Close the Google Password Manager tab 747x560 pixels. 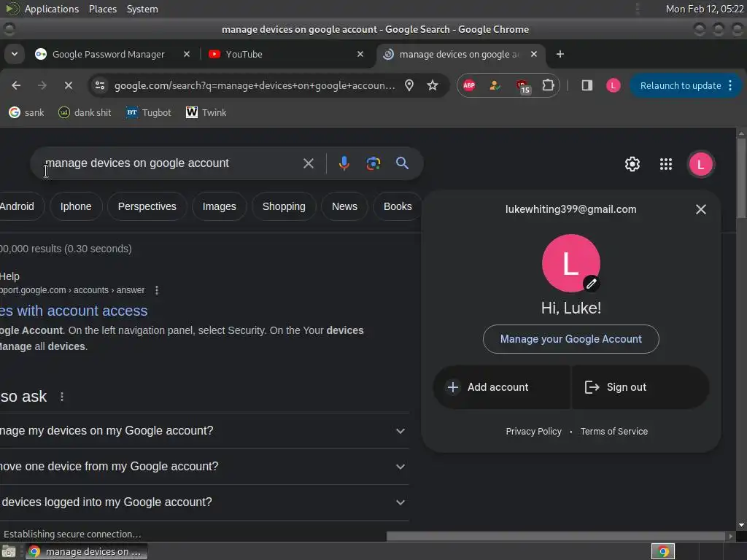(187, 54)
